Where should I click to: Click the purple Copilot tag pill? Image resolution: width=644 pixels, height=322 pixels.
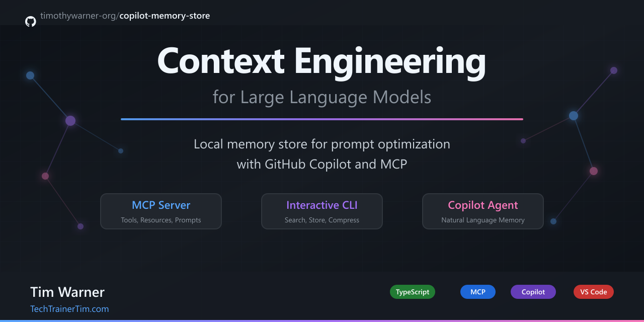(x=533, y=292)
